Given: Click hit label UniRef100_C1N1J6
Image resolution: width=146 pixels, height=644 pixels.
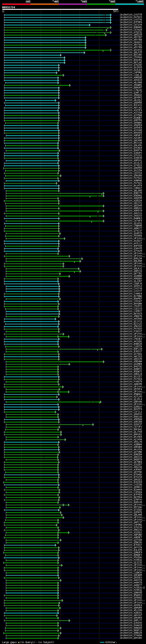Looking at the screenshot, I should tap(131, 75).
